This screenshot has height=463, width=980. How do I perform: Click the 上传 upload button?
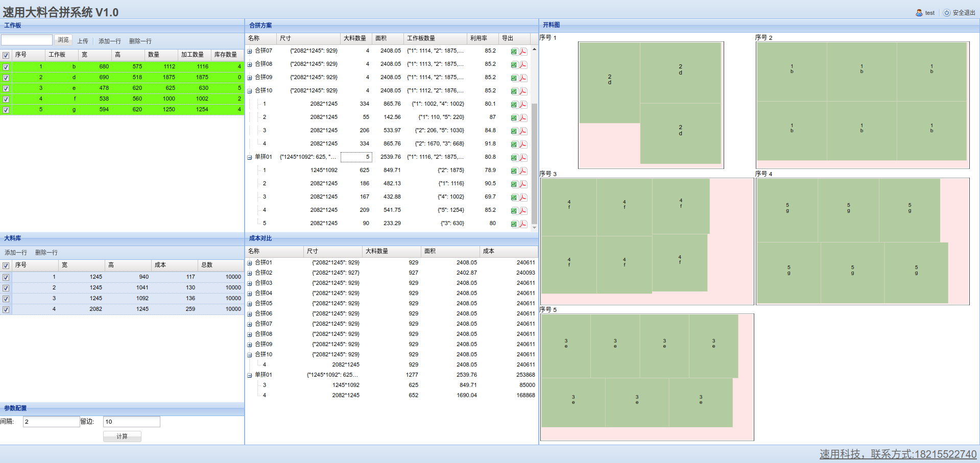coord(83,41)
